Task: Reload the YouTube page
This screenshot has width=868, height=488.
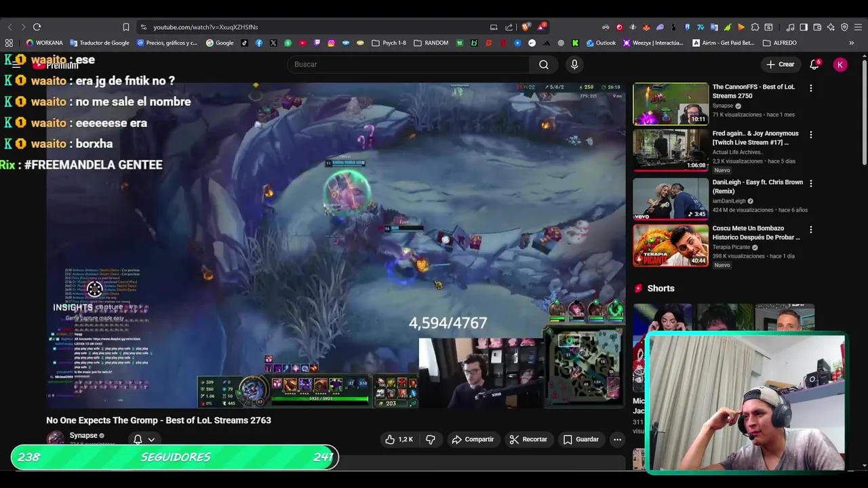Action: [37, 27]
